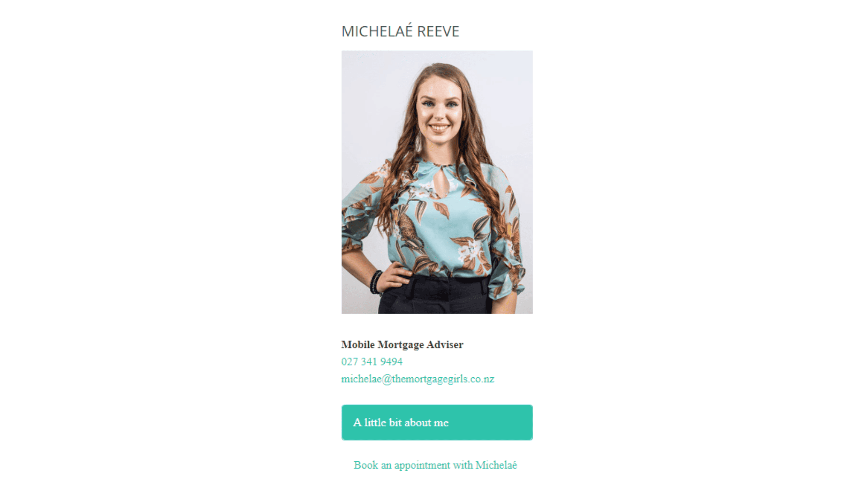
Task: Toggle the teal 'about me' accordion bar
Action: (437, 422)
